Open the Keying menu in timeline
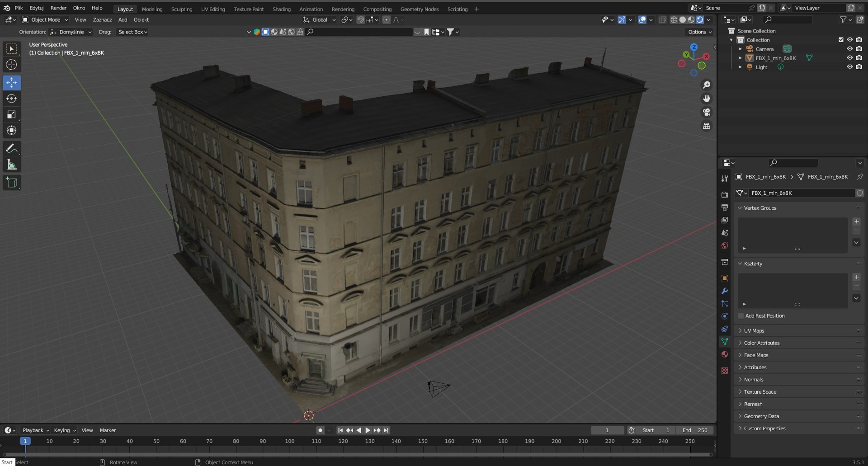The image size is (868, 466). pos(65,430)
